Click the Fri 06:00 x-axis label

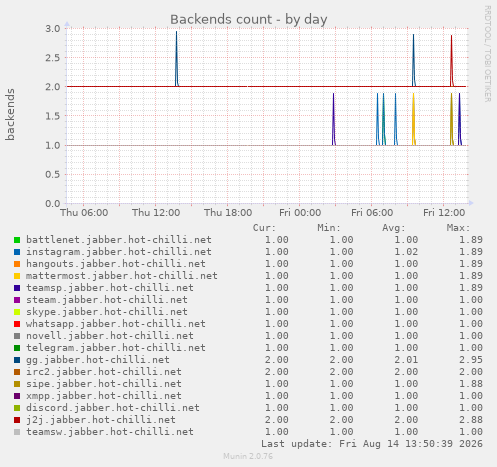(x=372, y=213)
